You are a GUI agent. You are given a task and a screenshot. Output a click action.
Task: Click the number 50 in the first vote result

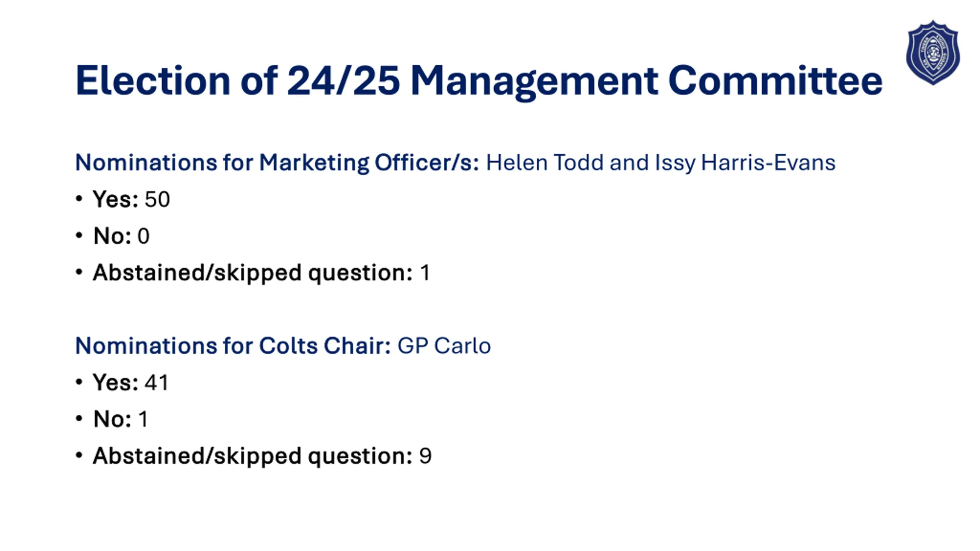point(157,199)
